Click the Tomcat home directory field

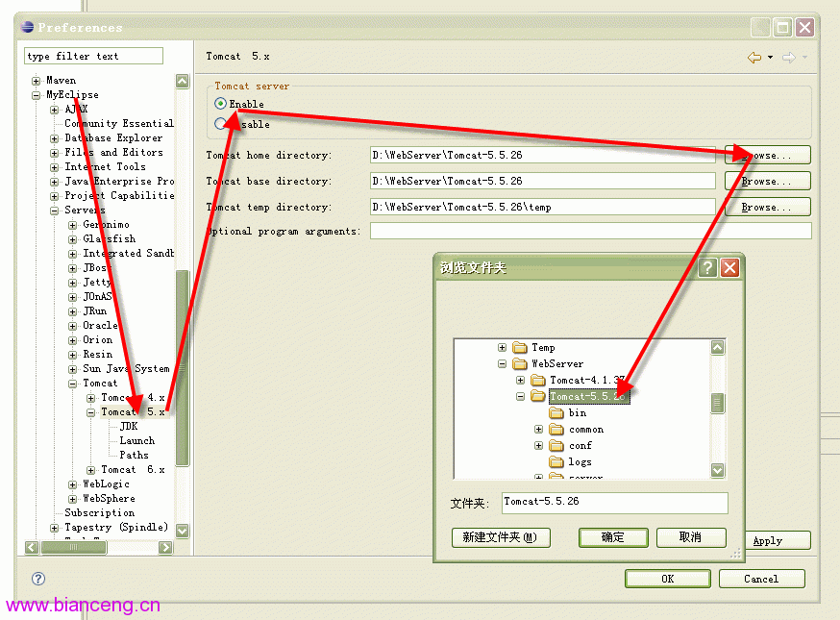click(x=543, y=156)
